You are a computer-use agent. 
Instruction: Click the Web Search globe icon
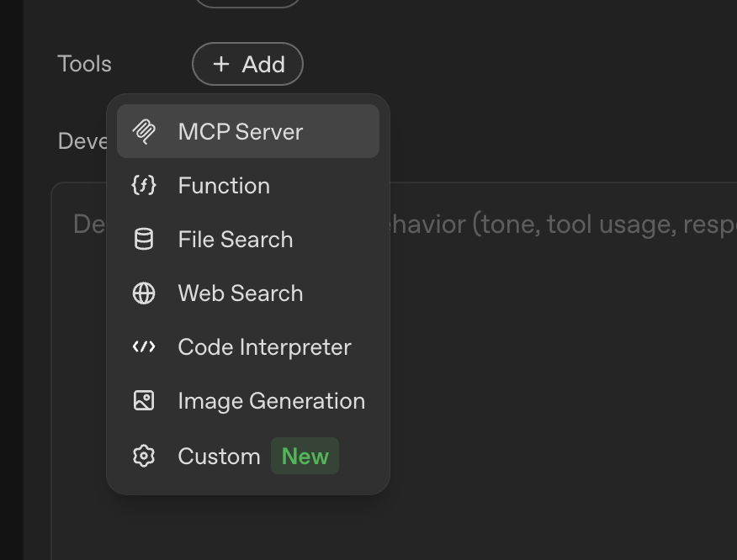pos(144,293)
